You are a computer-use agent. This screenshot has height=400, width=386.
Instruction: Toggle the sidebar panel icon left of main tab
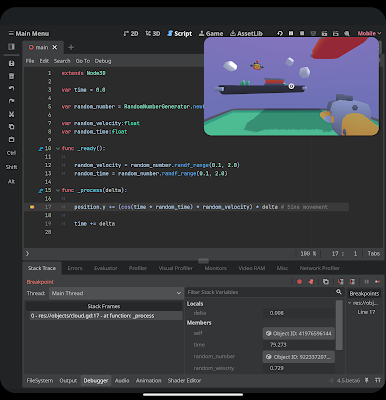coord(11,47)
